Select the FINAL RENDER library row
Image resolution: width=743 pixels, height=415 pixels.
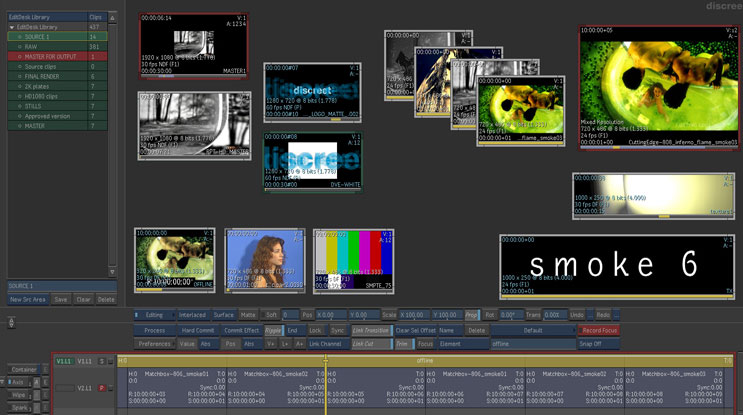coord(57,76)
